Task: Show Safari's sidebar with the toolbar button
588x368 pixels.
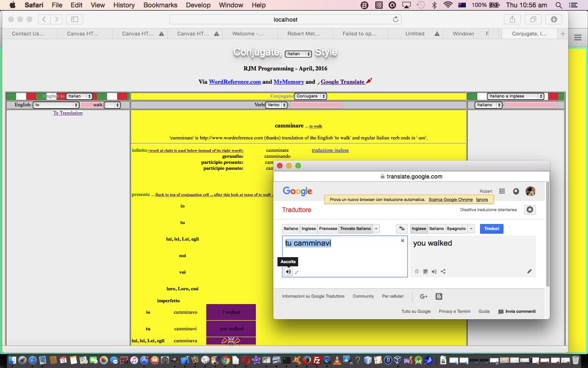Action: coord(74,19)
